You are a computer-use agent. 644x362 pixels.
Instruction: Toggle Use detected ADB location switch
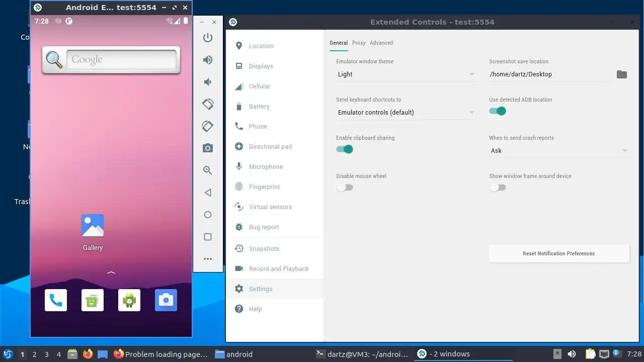pyautogui.click(x=498, y=111)
